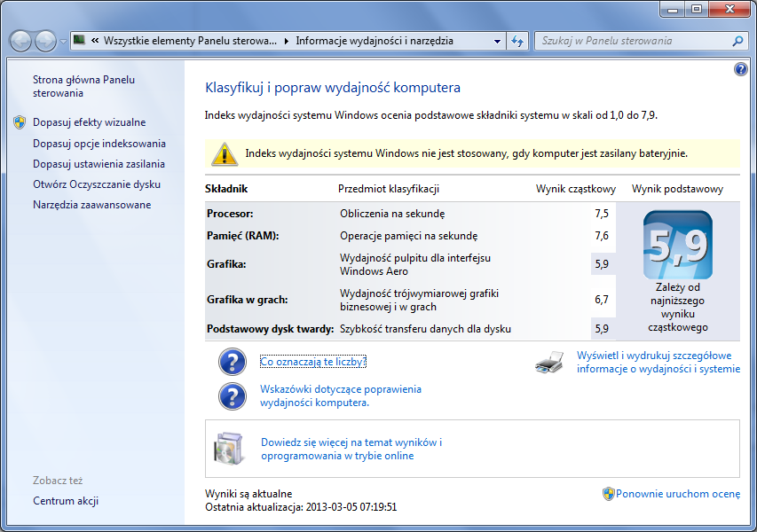Click the 'Grafika w grach:' row label

tap(248, 300)
